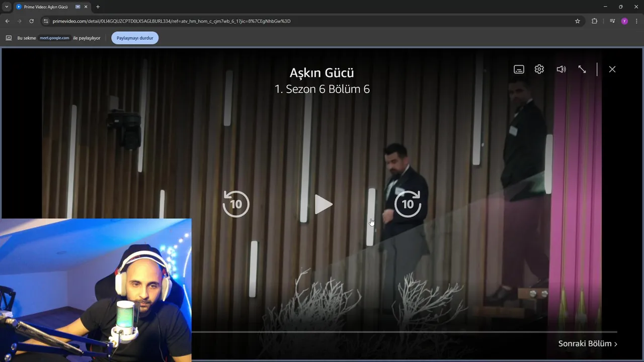644x362 pixels.
Task: Open subtitles and audio options
Action: point(519,69)
